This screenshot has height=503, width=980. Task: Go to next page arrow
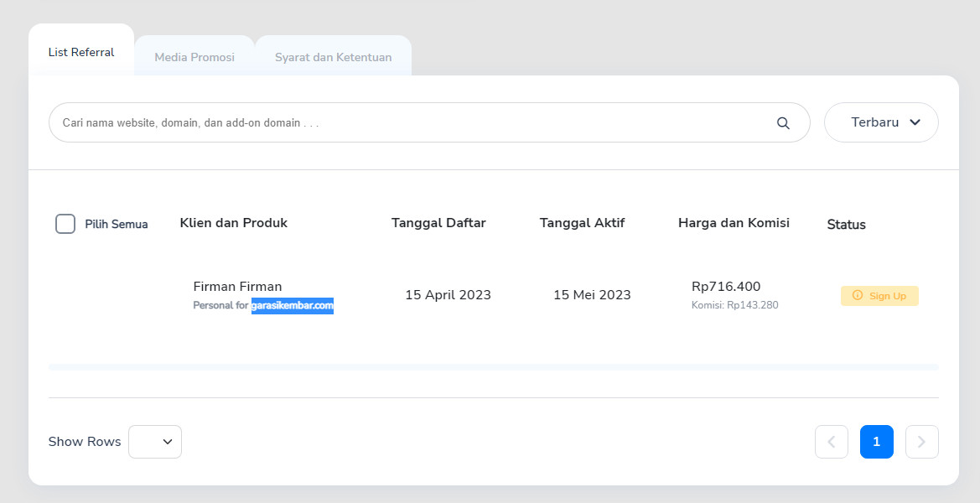(x=921, y=442)
